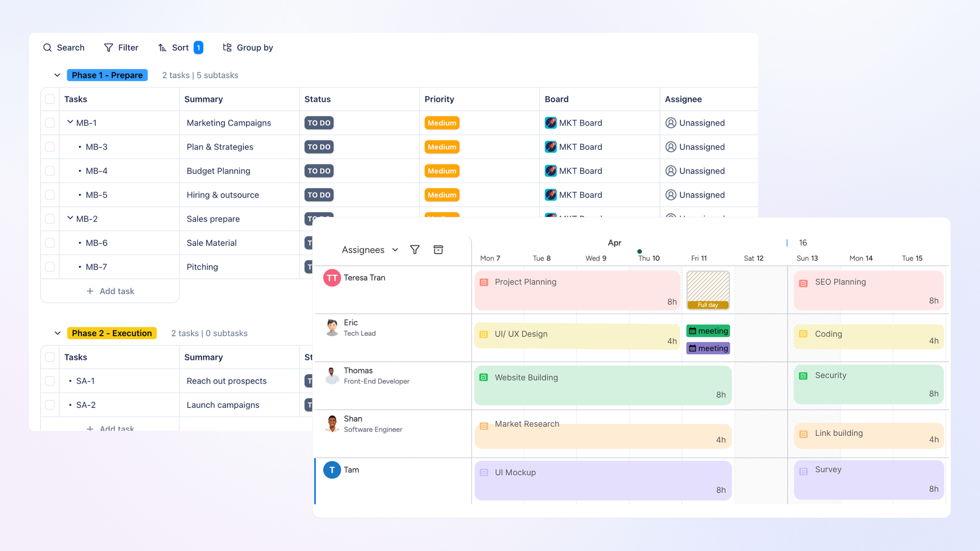Screen dimensions: 980x551
Task: Click the Search icon in the toolbar
Action: (x=47, y=47)
